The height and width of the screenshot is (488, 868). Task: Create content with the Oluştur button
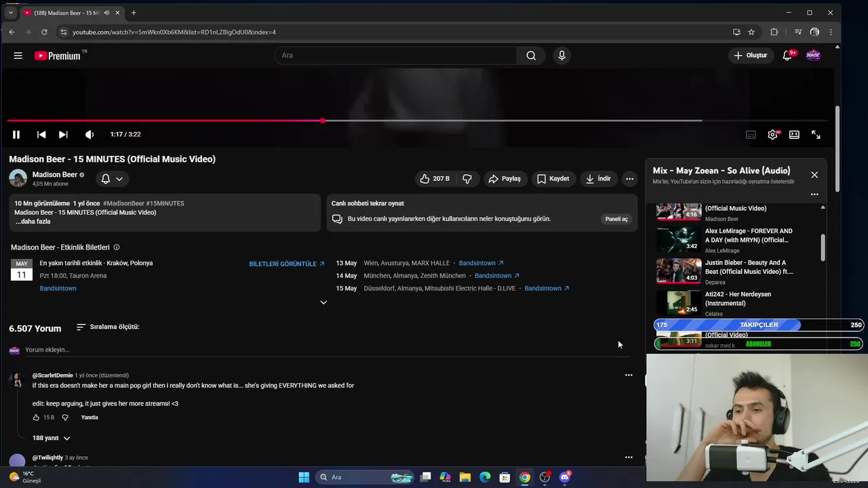click(750, 56)
